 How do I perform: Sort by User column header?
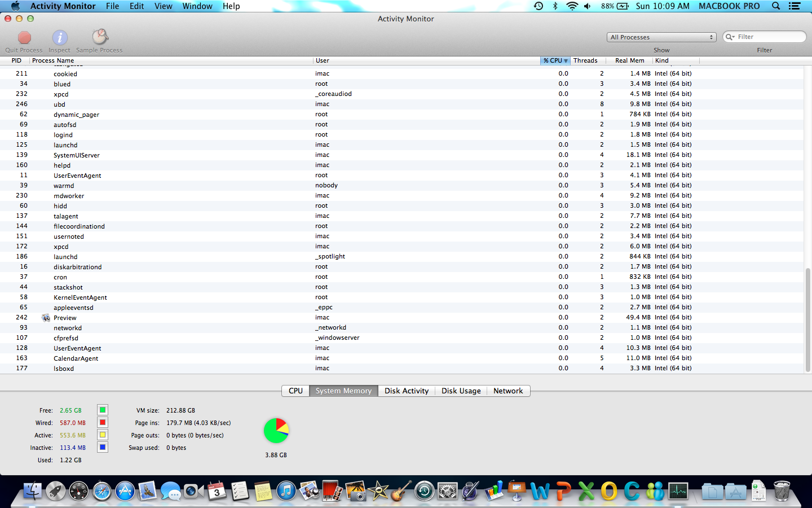click(x=427, y=60)
